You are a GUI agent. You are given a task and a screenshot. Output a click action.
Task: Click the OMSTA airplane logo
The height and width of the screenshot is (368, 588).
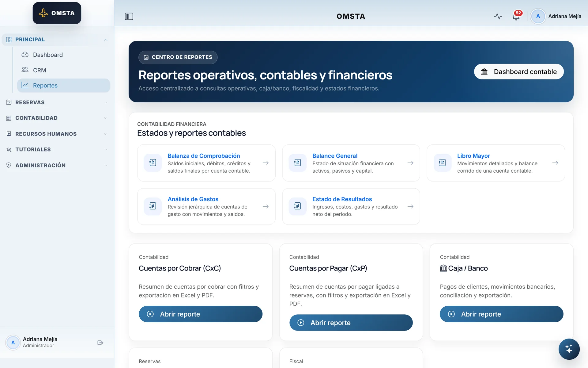(57, 13)
